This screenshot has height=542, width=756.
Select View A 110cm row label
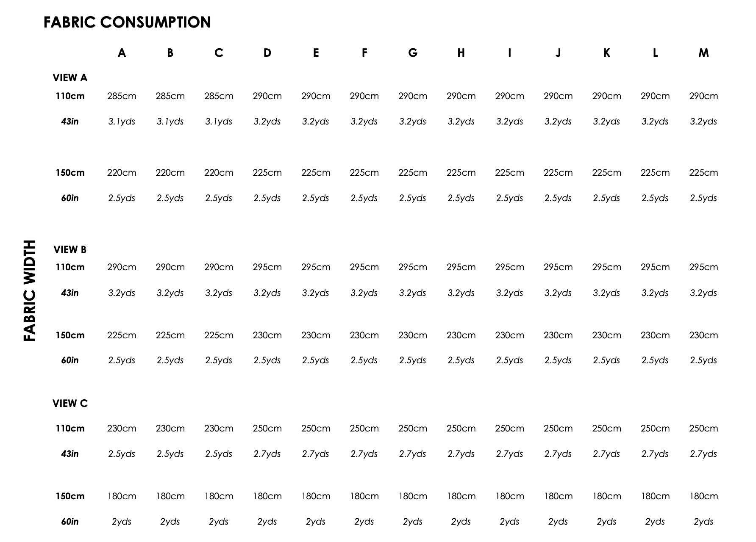(70, 96)
